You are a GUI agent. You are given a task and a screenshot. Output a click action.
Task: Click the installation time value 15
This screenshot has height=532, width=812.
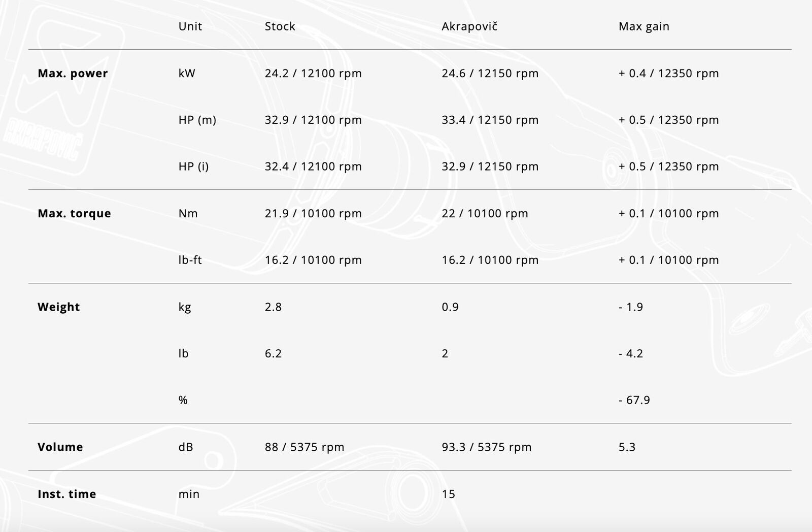(x=448, y=494)
